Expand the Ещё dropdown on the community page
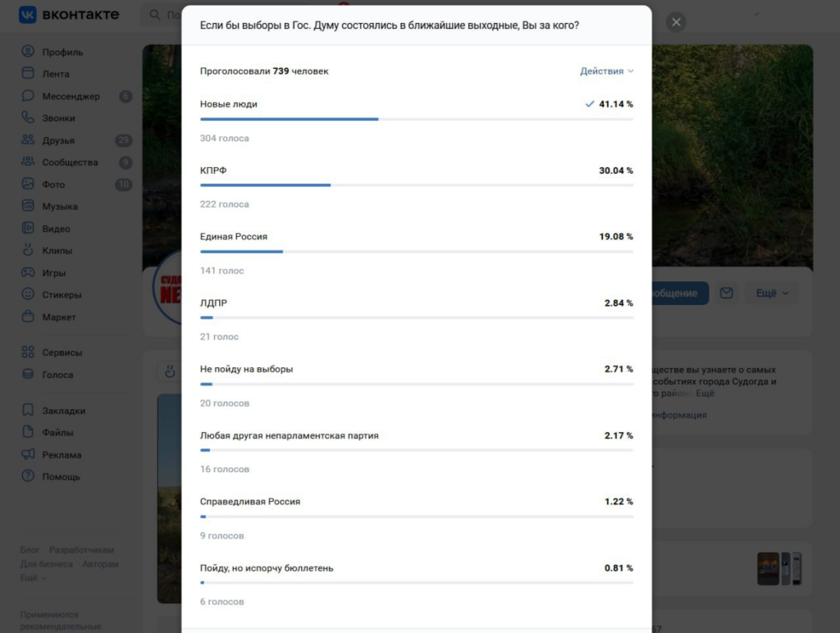Viewport: 840px width, 633px height. click(x=771, y=293)
